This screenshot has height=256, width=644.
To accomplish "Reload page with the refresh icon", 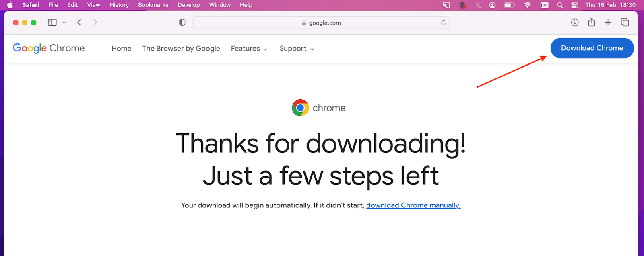I will tap(443, 23).
